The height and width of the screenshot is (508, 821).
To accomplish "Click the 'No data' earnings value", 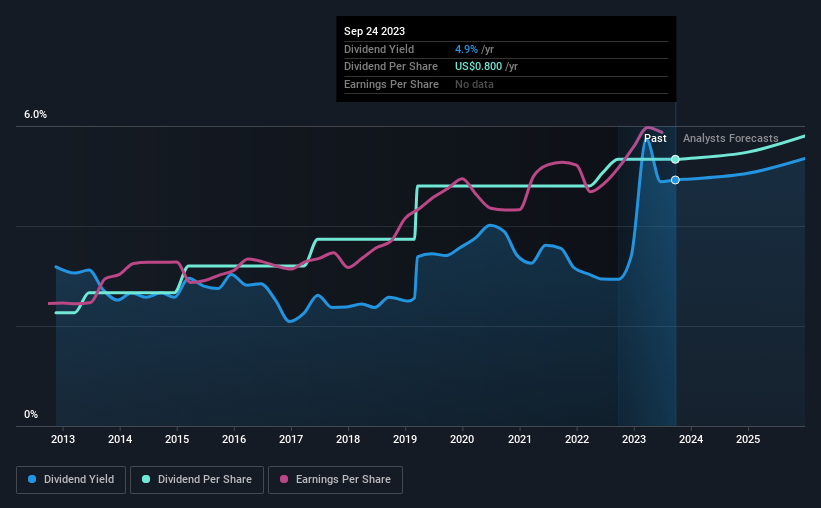I will coord(474,84).
